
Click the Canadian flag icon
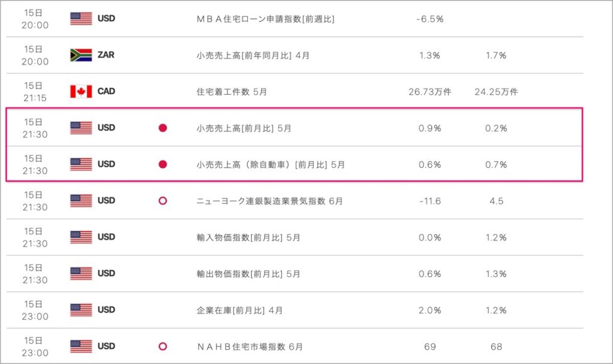81,92
